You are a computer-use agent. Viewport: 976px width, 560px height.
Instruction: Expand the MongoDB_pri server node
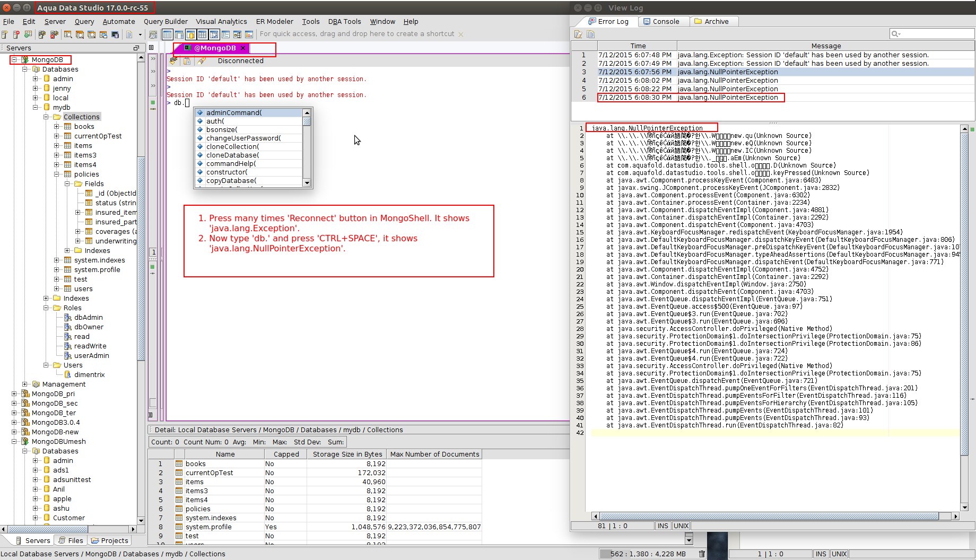pos(14,393)
